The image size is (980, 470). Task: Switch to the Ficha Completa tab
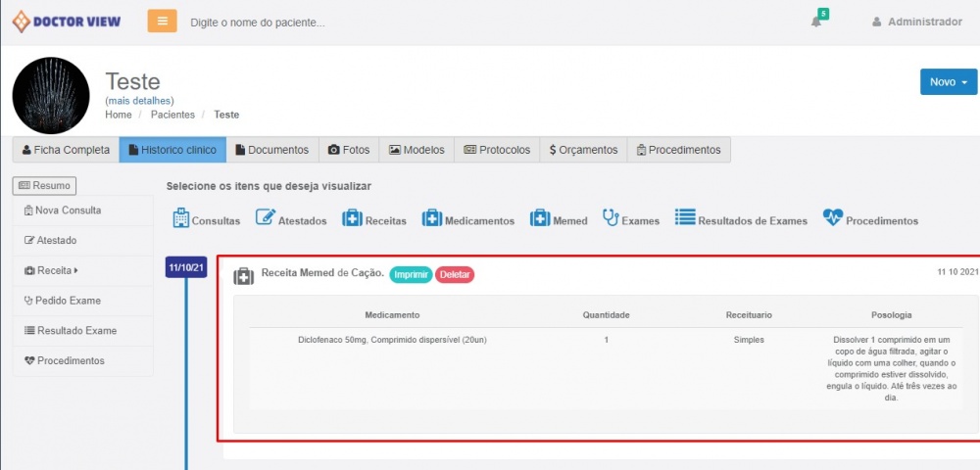pos(66,150)
